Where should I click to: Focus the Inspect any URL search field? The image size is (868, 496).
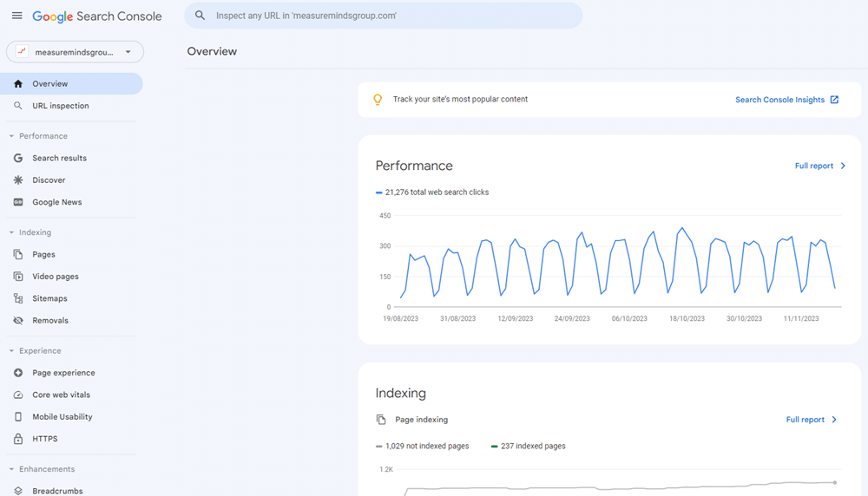(x=383, y=16)
